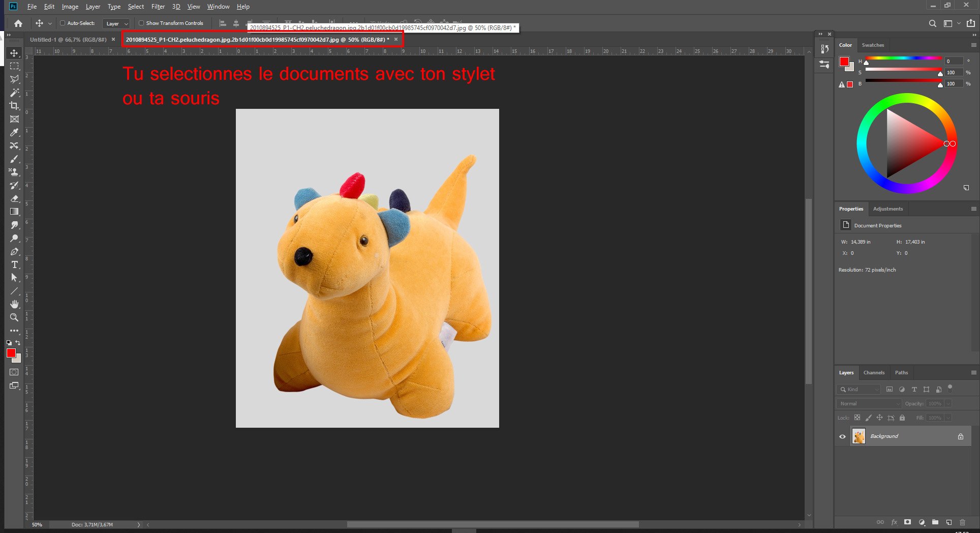Open the Layer auto-select dropdown
This screenshot has width=980, height=533.
[x=116, y=24]
